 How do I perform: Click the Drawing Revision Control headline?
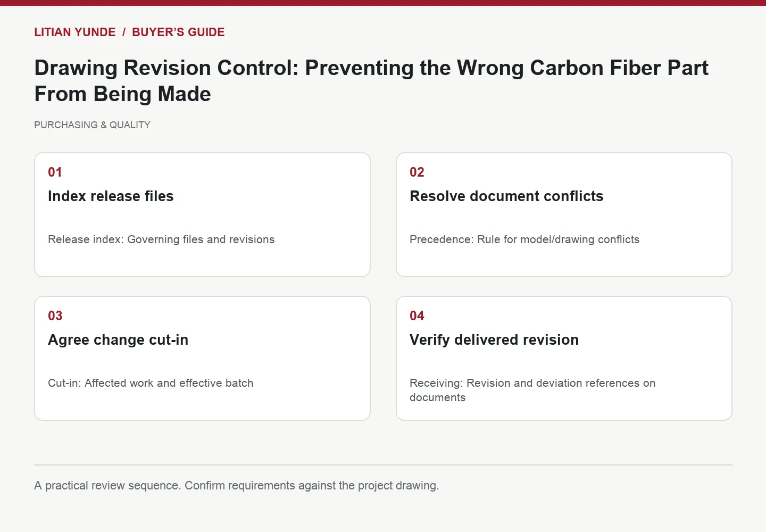371,81
